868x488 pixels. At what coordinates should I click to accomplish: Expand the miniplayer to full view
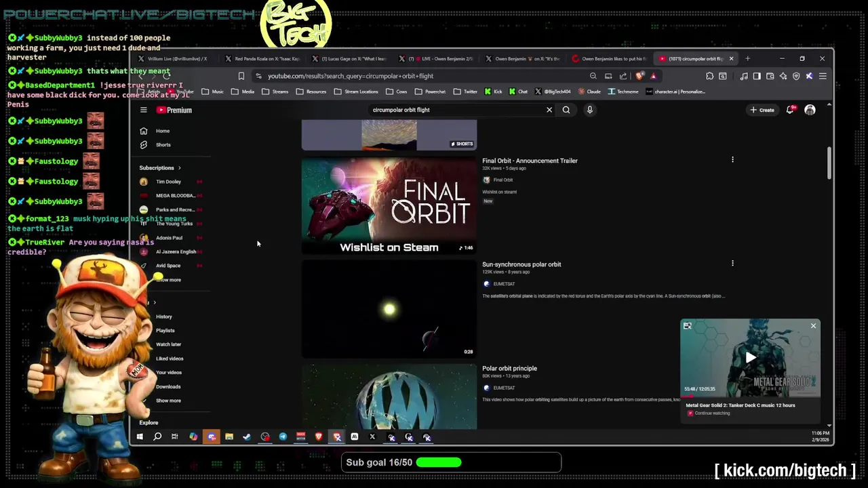[688, 326]
